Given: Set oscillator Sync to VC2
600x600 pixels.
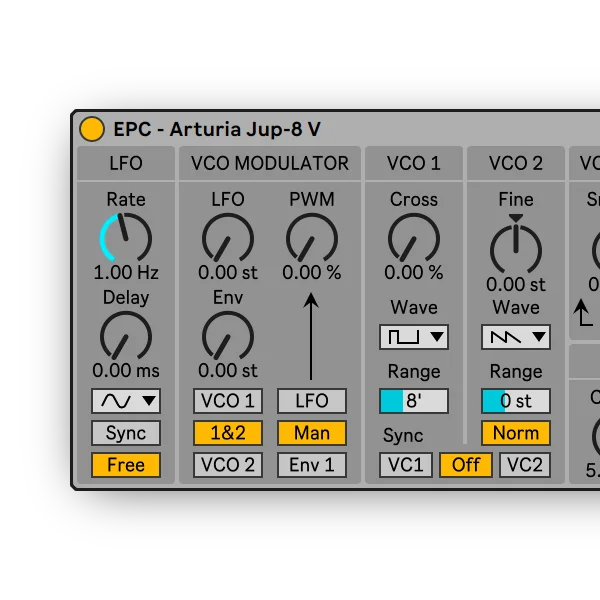Looking at the screenshot, I should [525, 465].
